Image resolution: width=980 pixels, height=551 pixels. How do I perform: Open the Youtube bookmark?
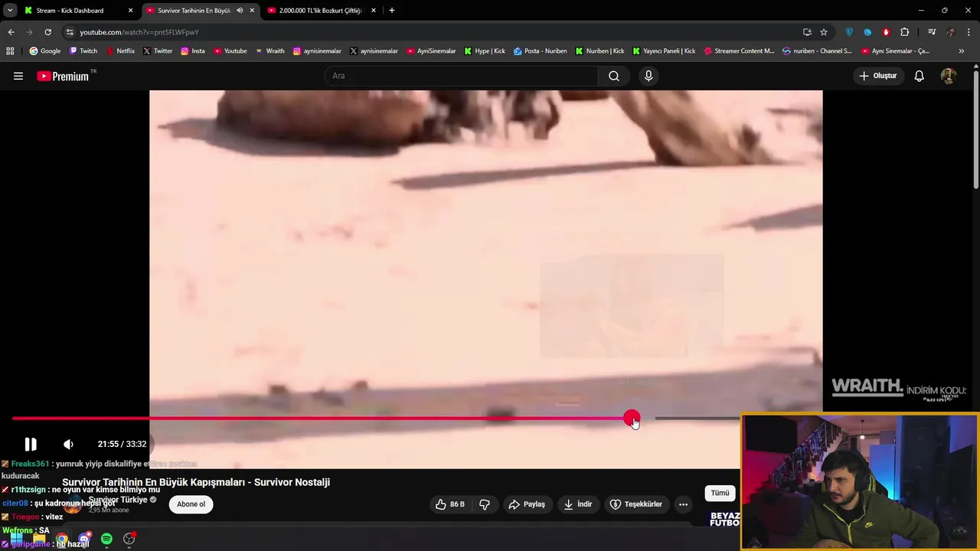[x=230, y=51]
